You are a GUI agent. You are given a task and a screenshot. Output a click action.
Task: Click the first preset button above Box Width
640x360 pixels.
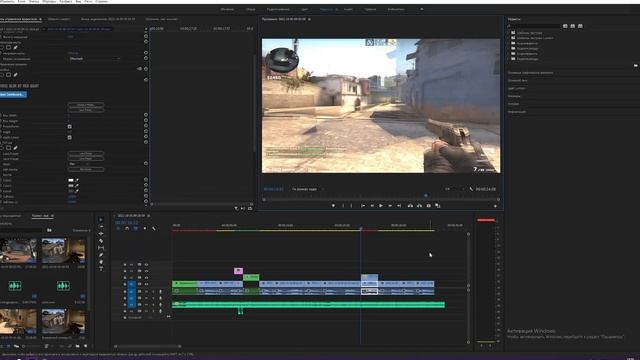pos(86,105)
